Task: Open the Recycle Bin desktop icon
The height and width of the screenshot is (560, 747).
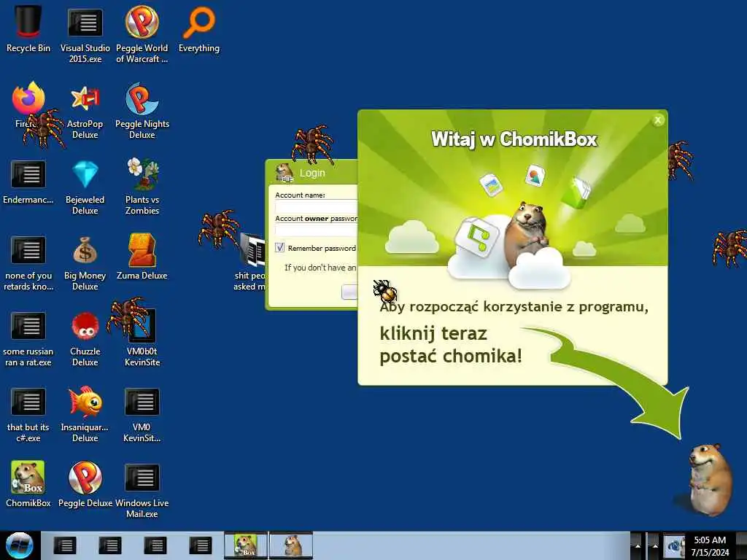Action: 28,28
